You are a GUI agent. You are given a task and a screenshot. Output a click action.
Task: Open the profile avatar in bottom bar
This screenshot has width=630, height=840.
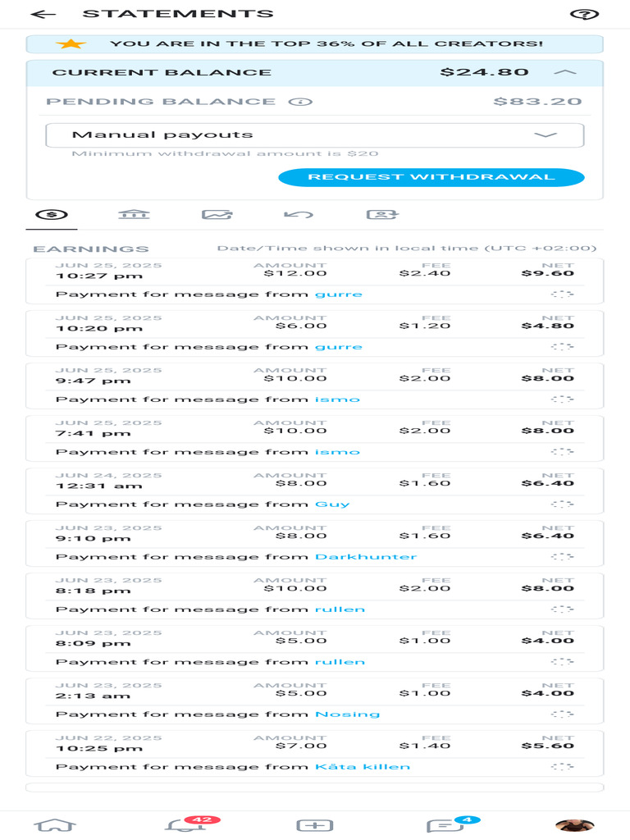click(x=574, y=825)
